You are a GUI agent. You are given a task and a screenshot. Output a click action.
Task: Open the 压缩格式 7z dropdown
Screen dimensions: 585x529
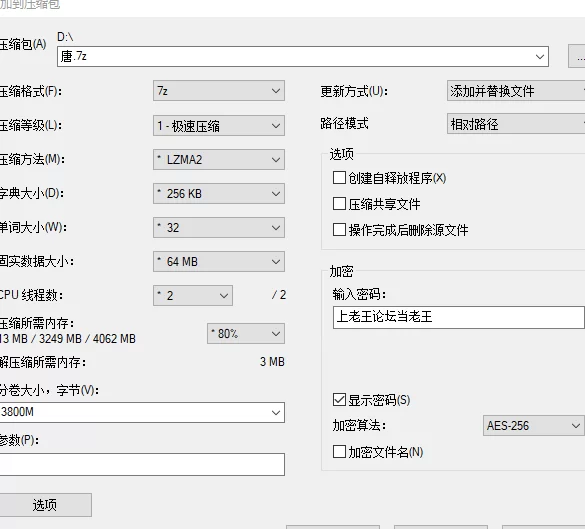pyautogui.click(x=219, y=91)
